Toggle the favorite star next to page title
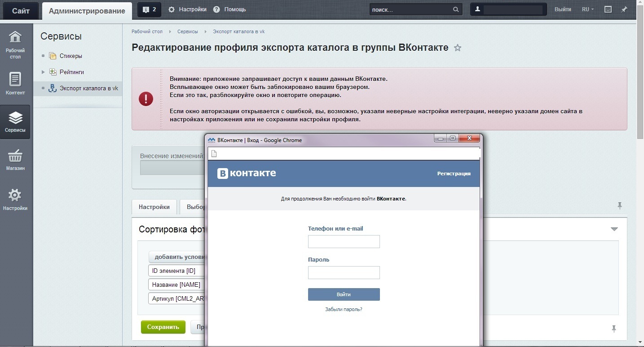 tap(458, 48)
